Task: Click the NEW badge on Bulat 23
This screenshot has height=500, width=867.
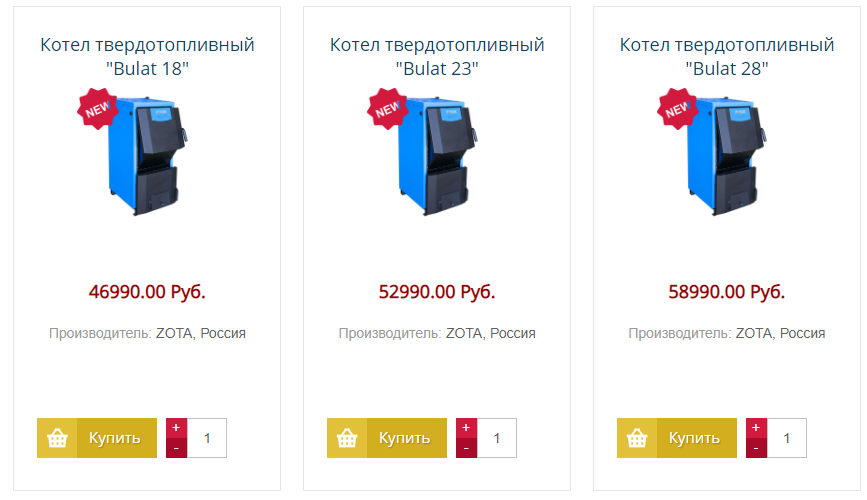Action: 387,109
